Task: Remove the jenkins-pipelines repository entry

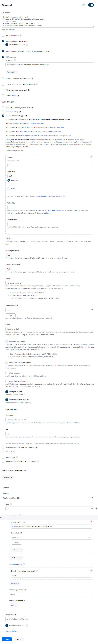Action: tap(91, 521)
